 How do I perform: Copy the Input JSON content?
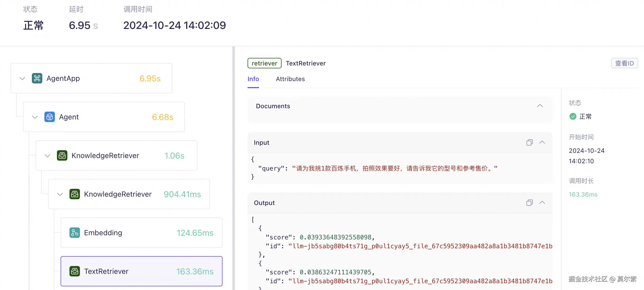click(x=529, y=142)
